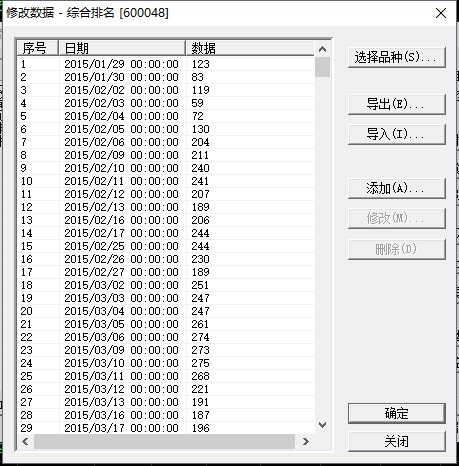Screen dimensions: 459x466
Task: Select row dated 2015/03/11 00:00:00
Action: (166, 376)
